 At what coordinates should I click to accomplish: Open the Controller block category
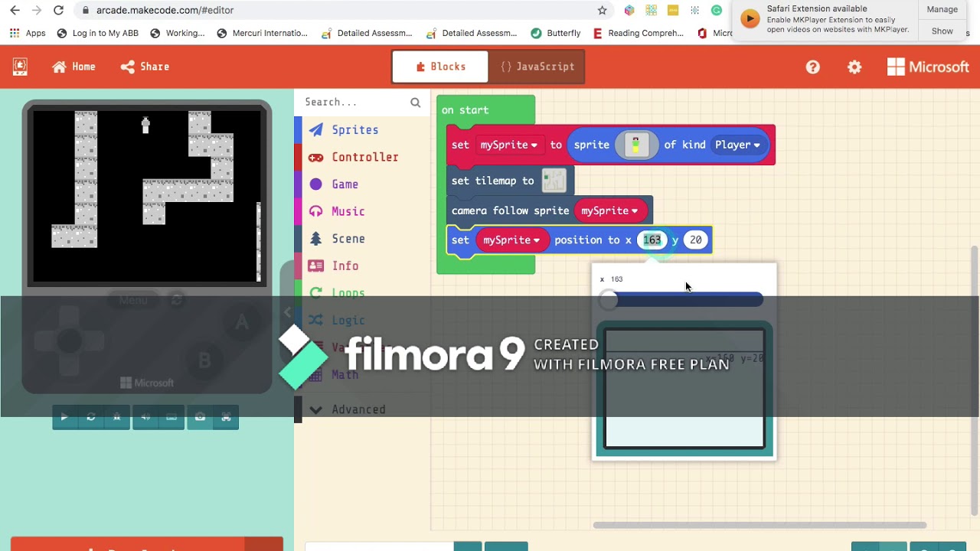364,158
